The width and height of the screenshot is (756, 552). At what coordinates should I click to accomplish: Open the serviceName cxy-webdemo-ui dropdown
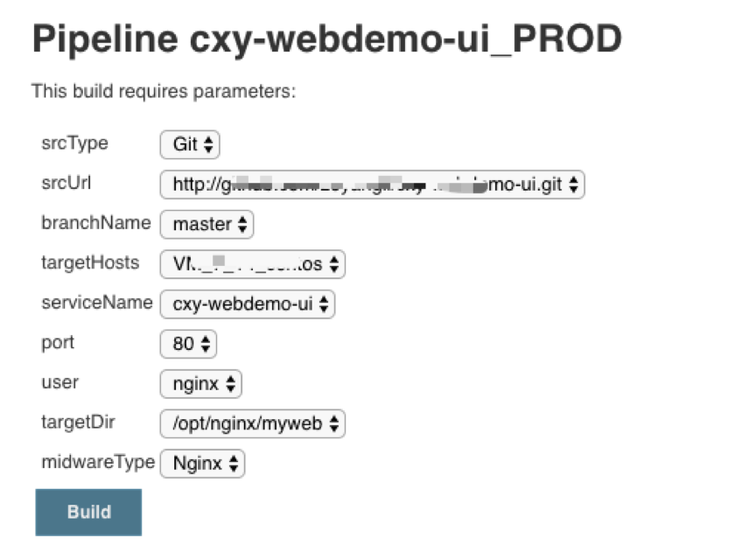click(x=248, y=304)
